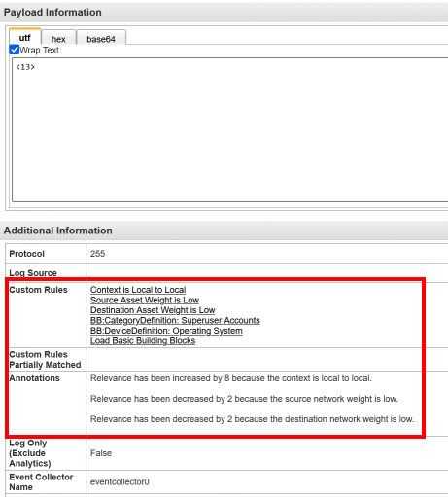Click inside the payload text area
This screenshot has height=497, width=448.
pos(230,129)
